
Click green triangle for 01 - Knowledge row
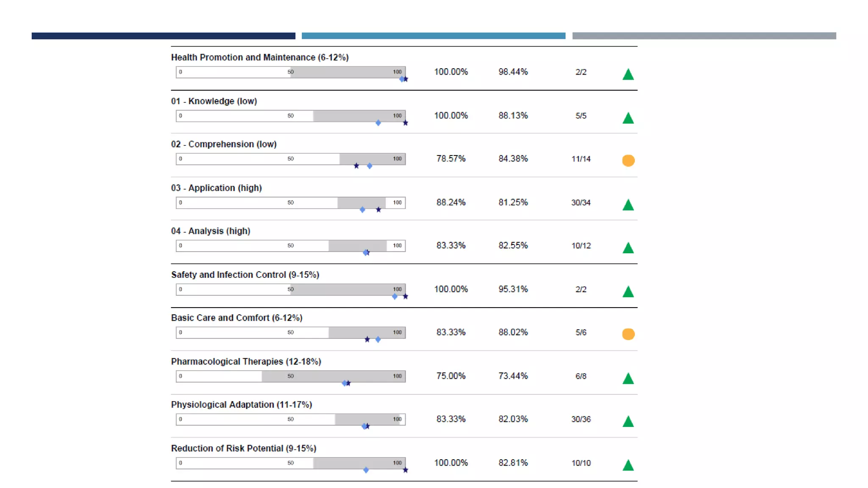click(x=628, y=119)
